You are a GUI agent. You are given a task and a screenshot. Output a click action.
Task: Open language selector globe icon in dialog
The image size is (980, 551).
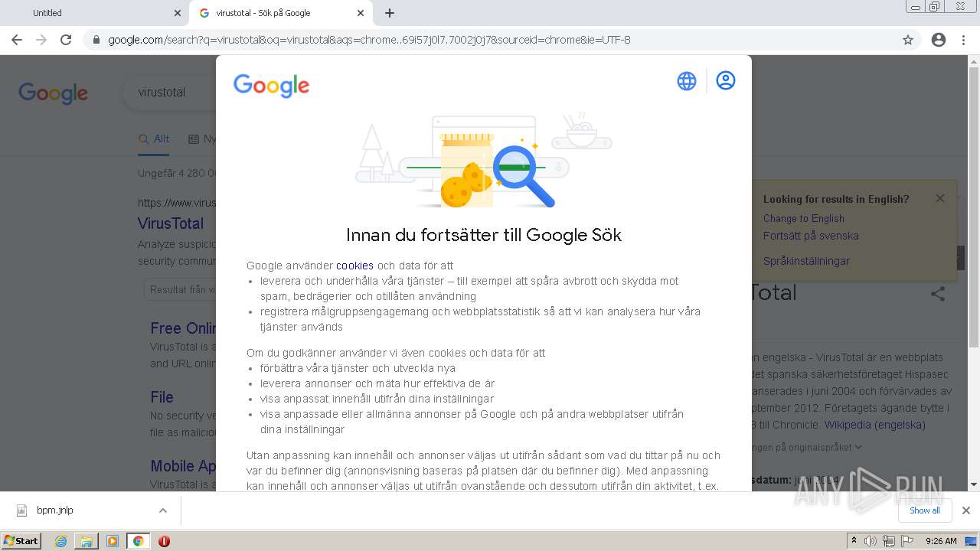click(x=687, y=80)
